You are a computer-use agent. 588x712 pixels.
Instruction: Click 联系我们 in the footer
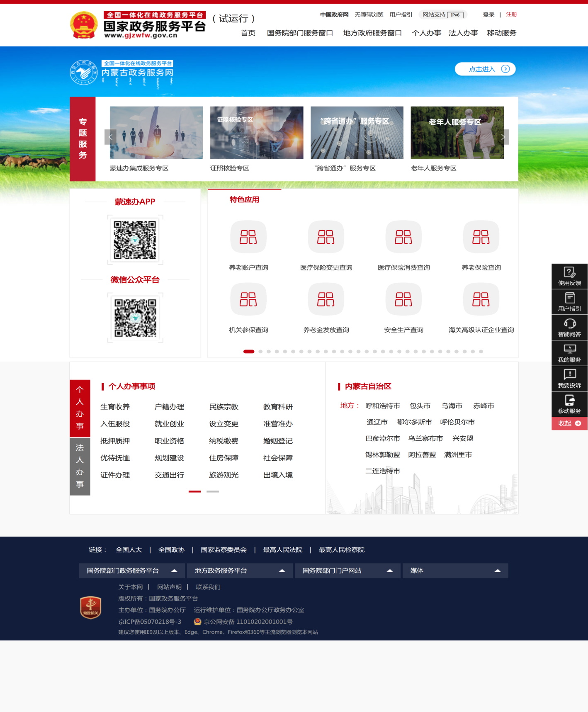(208, 587)
